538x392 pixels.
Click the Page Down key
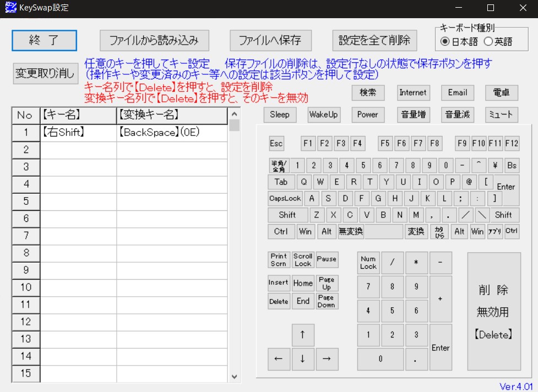point(327,301)
